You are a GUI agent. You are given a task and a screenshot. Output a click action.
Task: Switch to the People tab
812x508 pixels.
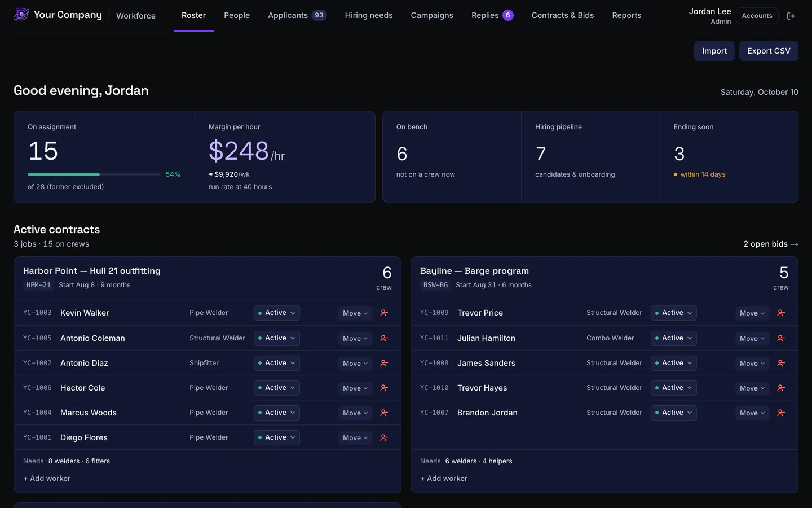pos(237,15)
